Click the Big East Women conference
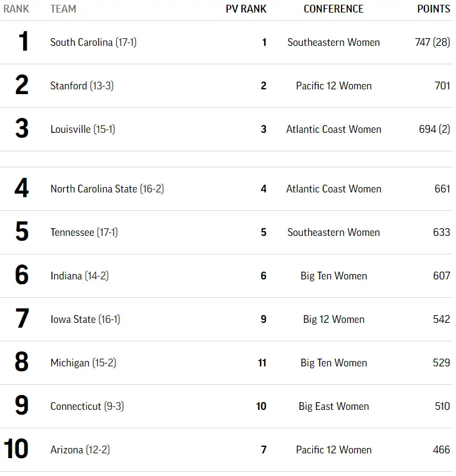This screenshot has height=476, width=456. 333,406
